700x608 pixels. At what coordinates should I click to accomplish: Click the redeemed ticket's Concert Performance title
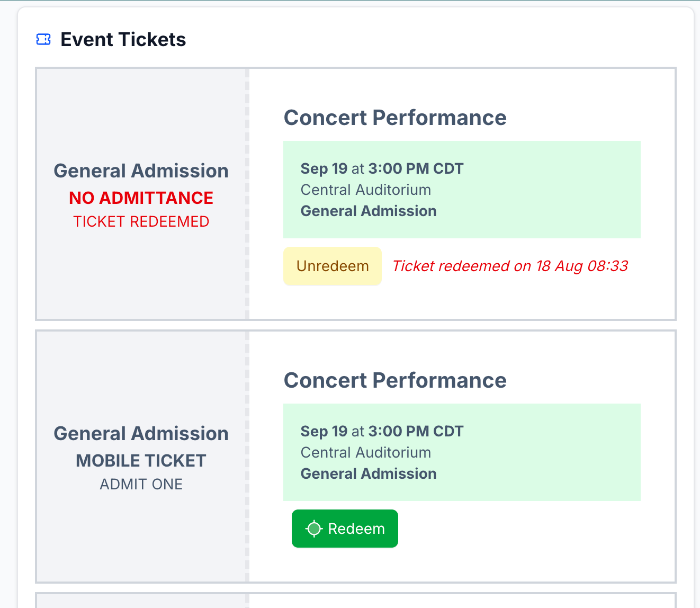click(395, 118)
